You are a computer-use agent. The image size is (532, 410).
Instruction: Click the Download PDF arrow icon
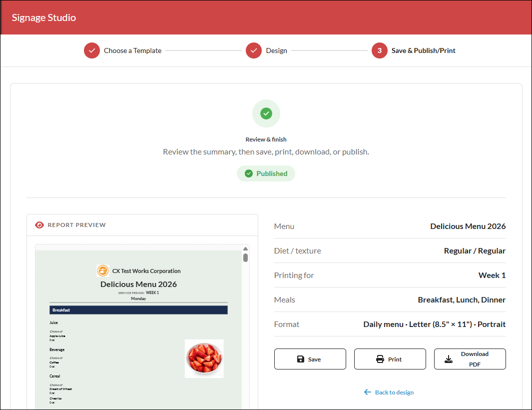click(x=448, y=359)
